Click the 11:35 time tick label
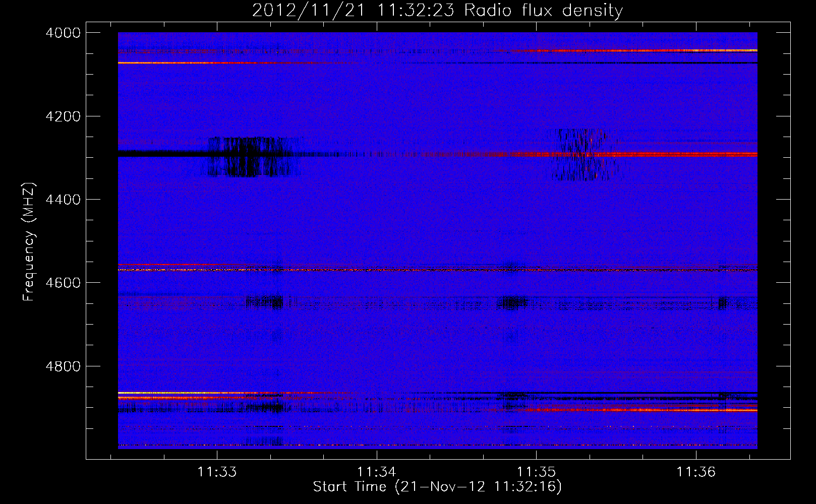The image size is (816, 504). coord(536,472)
